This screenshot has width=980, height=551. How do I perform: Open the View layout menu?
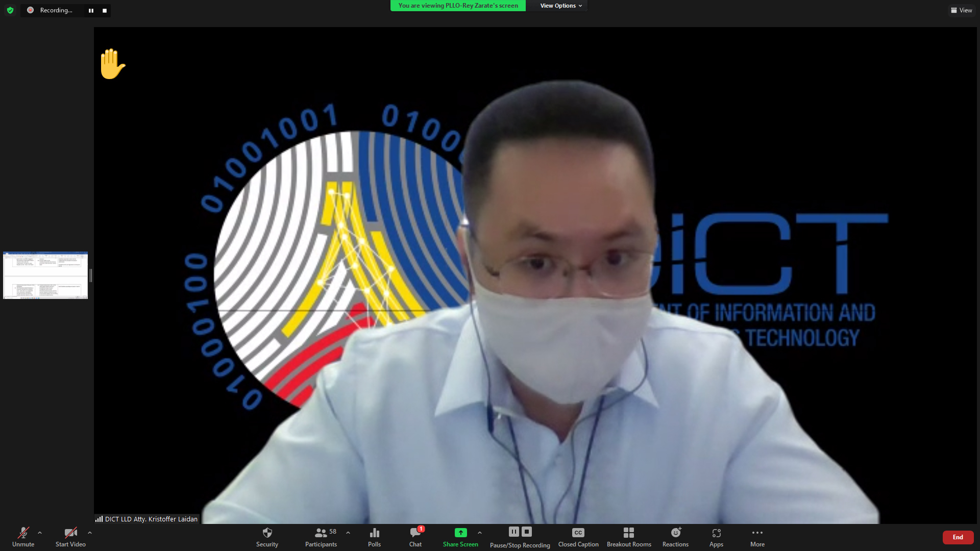pyautogui.click(x=962, y=10)
